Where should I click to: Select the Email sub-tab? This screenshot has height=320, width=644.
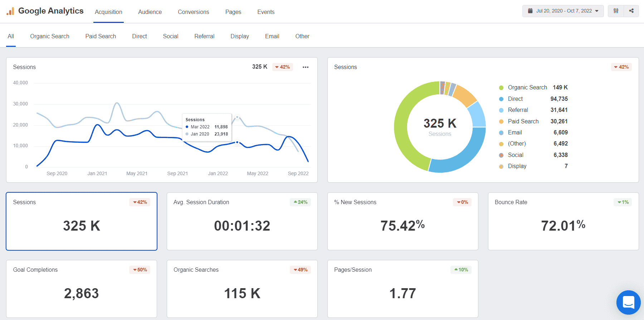click(272, 36)
